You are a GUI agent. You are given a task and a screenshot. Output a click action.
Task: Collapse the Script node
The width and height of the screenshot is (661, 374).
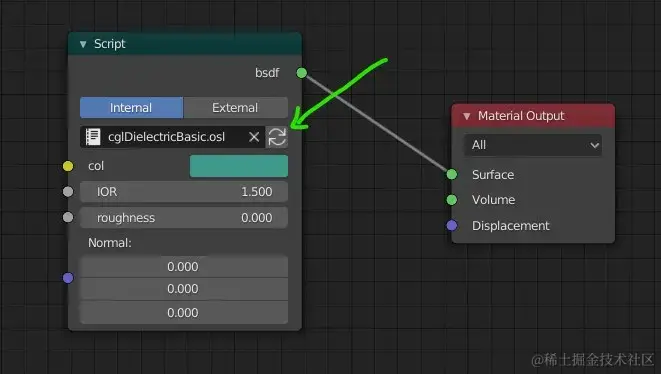click(83, 44)
